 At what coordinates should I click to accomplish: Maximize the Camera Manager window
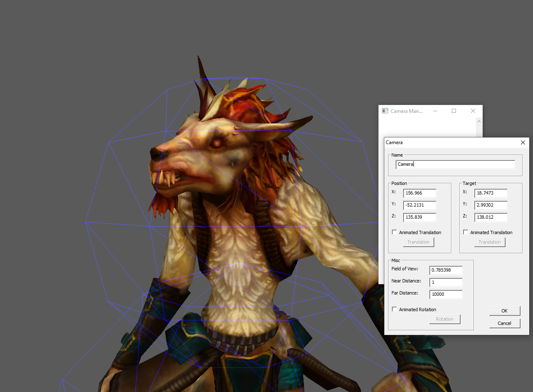coord(454,111)
